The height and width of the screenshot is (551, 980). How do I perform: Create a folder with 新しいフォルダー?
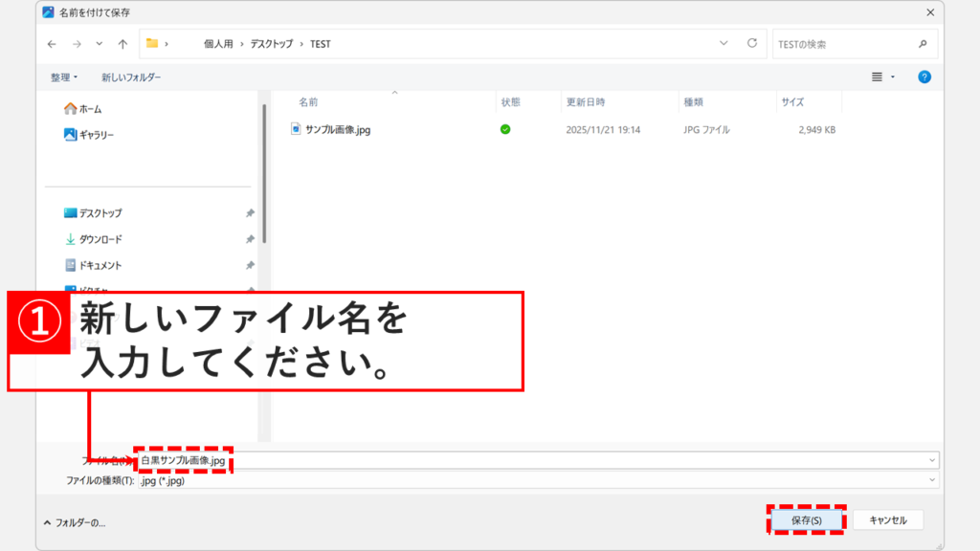132,77
